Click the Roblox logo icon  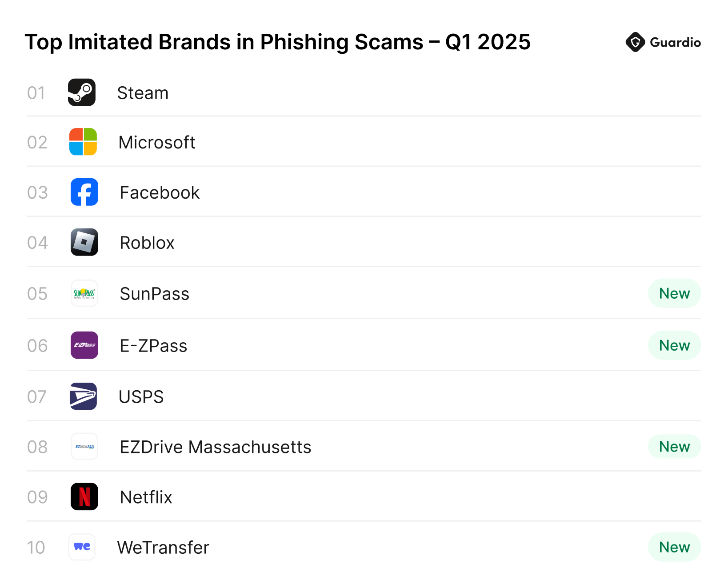pyautogui.click(x=84, y=242)
